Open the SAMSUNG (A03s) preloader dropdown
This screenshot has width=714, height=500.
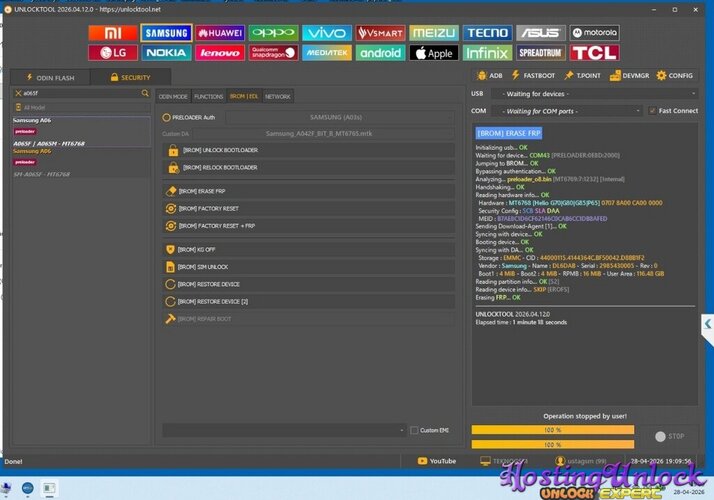(340, 117)
